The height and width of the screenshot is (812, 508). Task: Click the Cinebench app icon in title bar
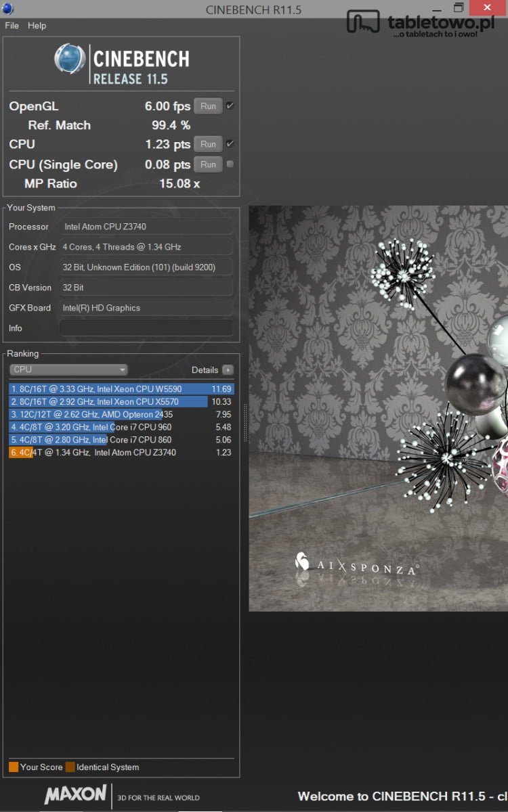(8, 9)
